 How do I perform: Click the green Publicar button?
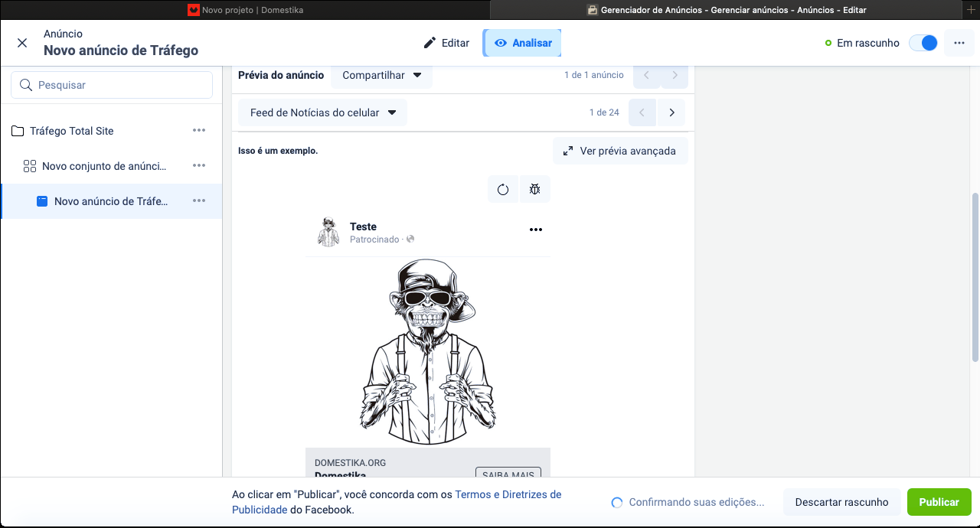pos(939,502)
